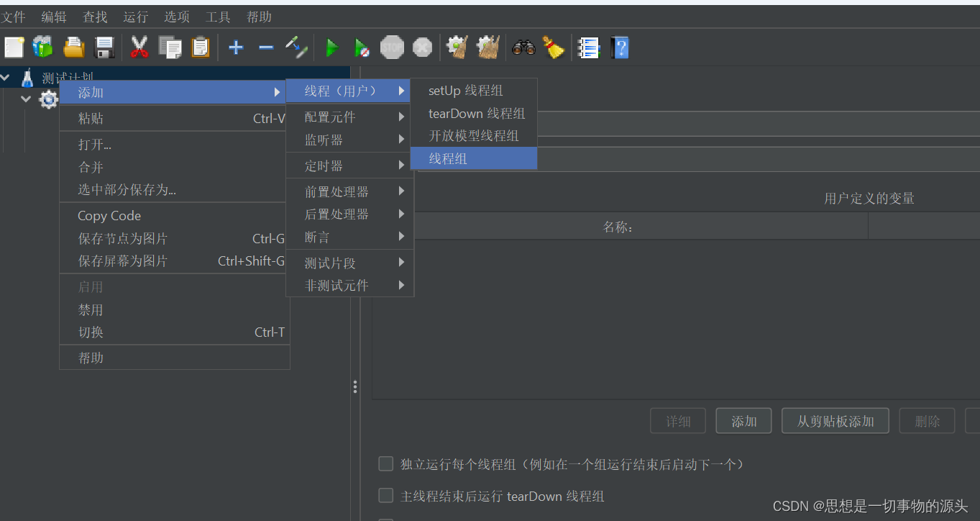The height and width of the screenshot is (521, 980).
Task: Select the gear node in tree
Action: [x=48, y=99]
